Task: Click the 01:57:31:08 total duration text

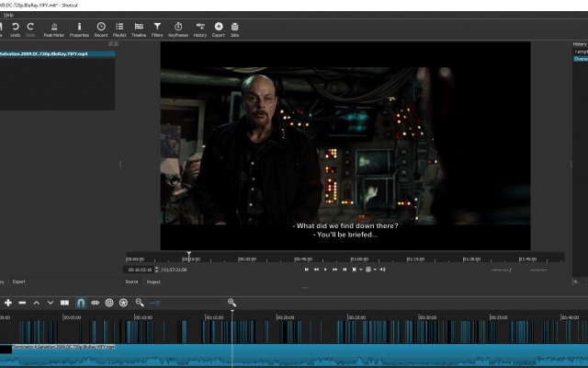Action: (x=174, y=270)
